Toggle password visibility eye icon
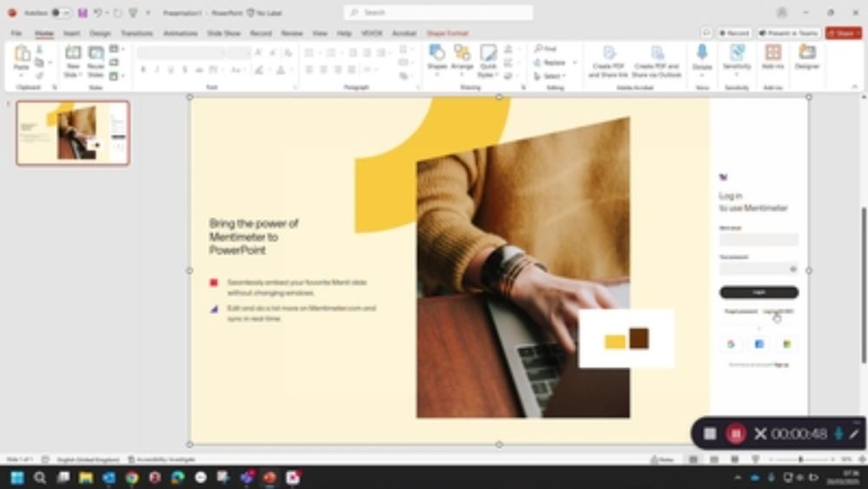The image size is (868, 489). [x=792, y=269]
